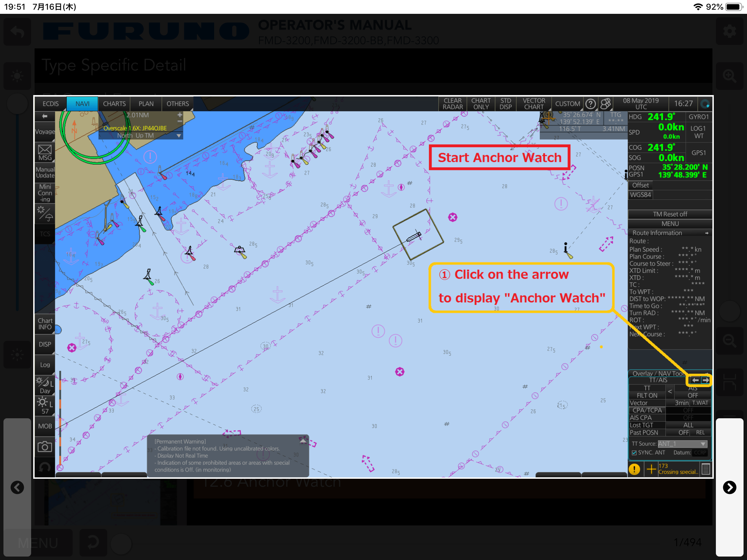Click the magenta X wreck symbol near 295
This screenshot has width=747, height=560.
(453, 217)
